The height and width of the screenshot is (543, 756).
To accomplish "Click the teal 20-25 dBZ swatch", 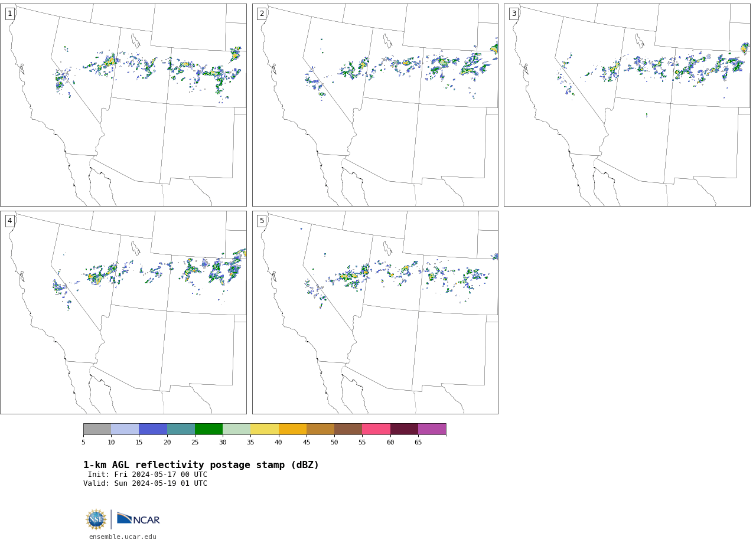I will point(181,429).
